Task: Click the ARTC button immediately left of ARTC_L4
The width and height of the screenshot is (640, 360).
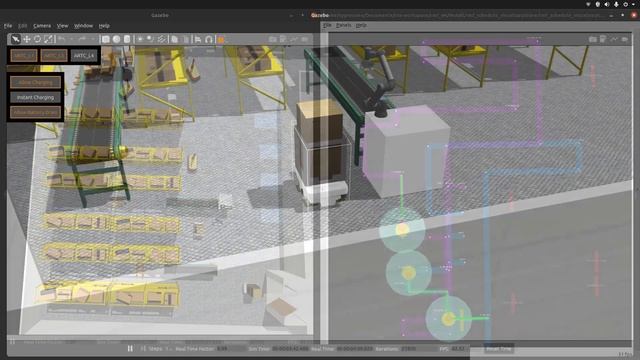Action: pyautogui.click(x=54, y=56)
